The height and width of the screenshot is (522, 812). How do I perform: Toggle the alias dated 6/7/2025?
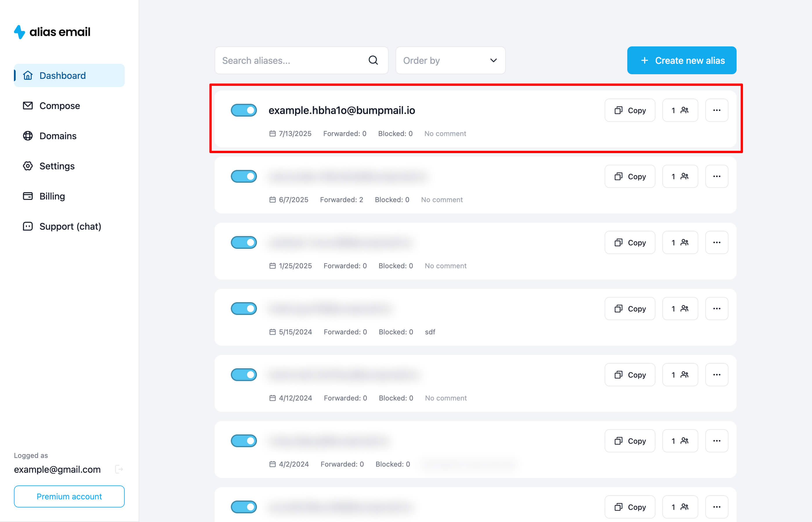pyautogui.click(x=244, y=176)
